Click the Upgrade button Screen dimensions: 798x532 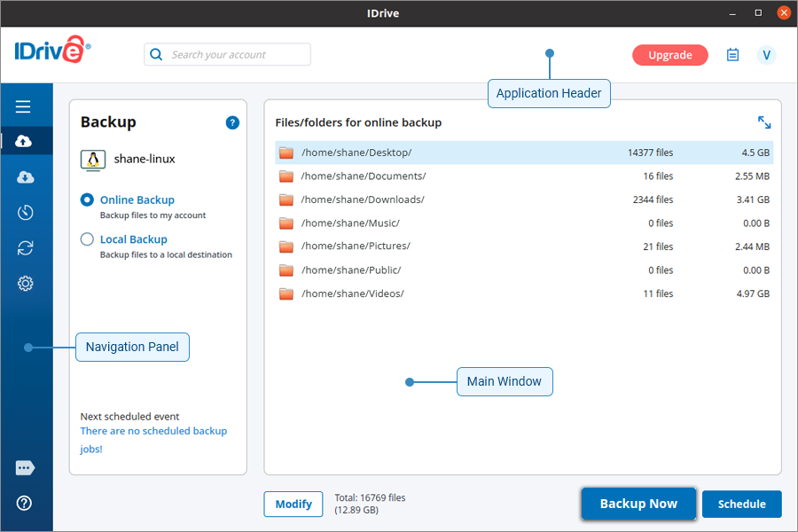click(x=669, y=55)
